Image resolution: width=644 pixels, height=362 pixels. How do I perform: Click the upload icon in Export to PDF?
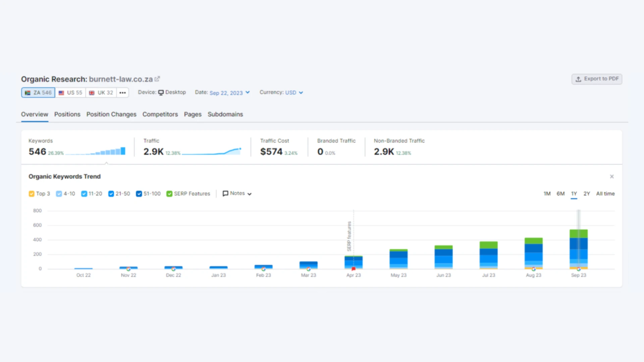click(x=578, y=79)
